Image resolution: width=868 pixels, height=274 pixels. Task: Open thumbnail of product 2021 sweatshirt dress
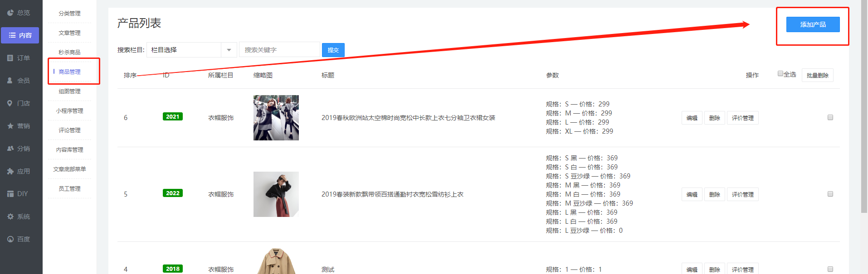(x=276, y=118)
